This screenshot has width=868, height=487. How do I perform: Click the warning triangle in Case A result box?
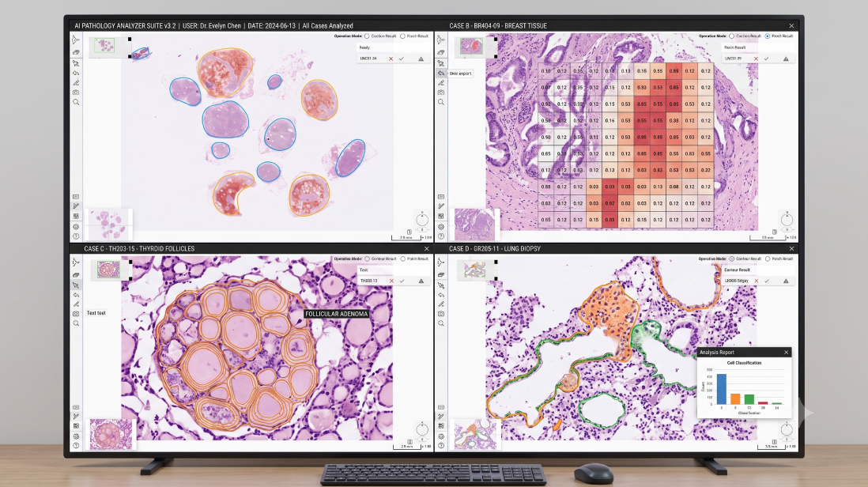click(x=421, y=59)
